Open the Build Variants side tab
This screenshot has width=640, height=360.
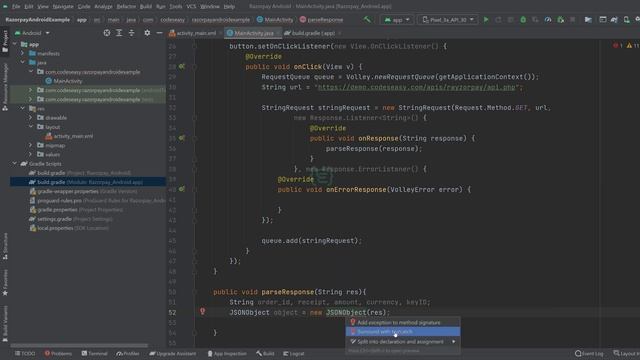coord(5,324)
